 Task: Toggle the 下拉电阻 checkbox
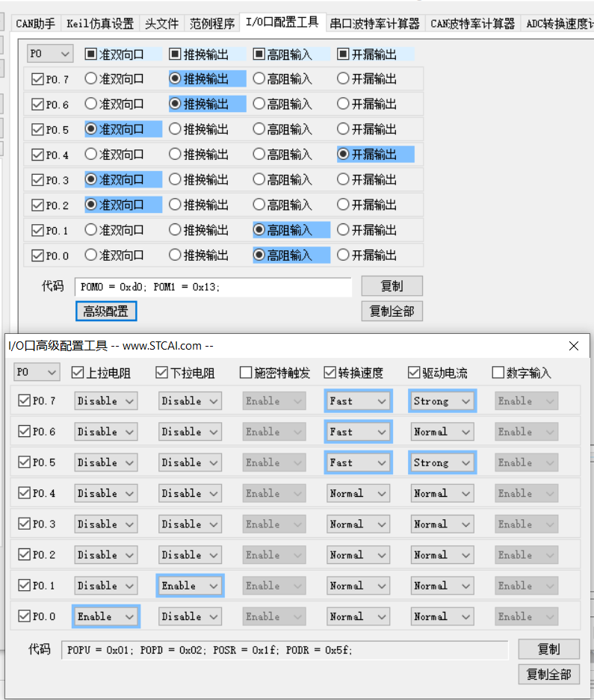click(161, 372)
